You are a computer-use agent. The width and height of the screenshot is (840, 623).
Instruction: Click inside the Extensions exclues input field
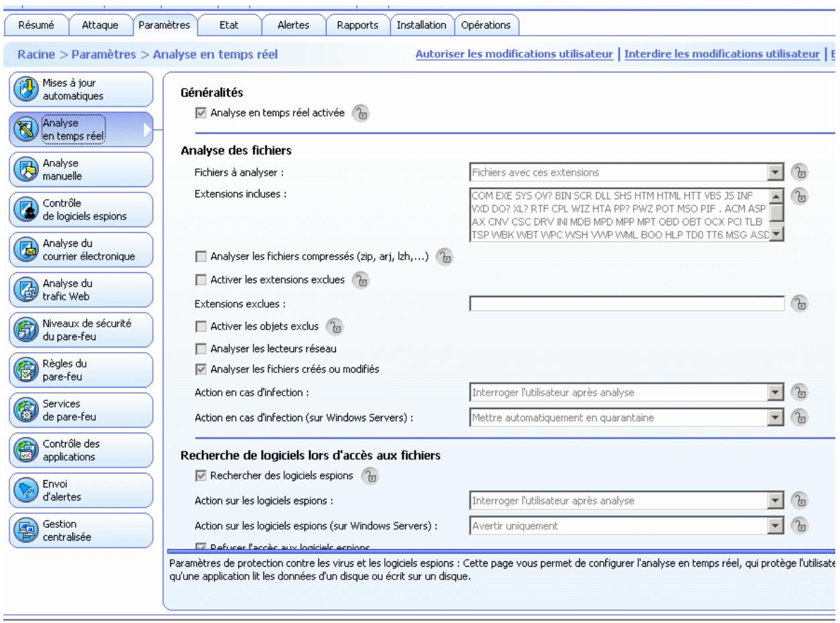click(x=627, y=304)
